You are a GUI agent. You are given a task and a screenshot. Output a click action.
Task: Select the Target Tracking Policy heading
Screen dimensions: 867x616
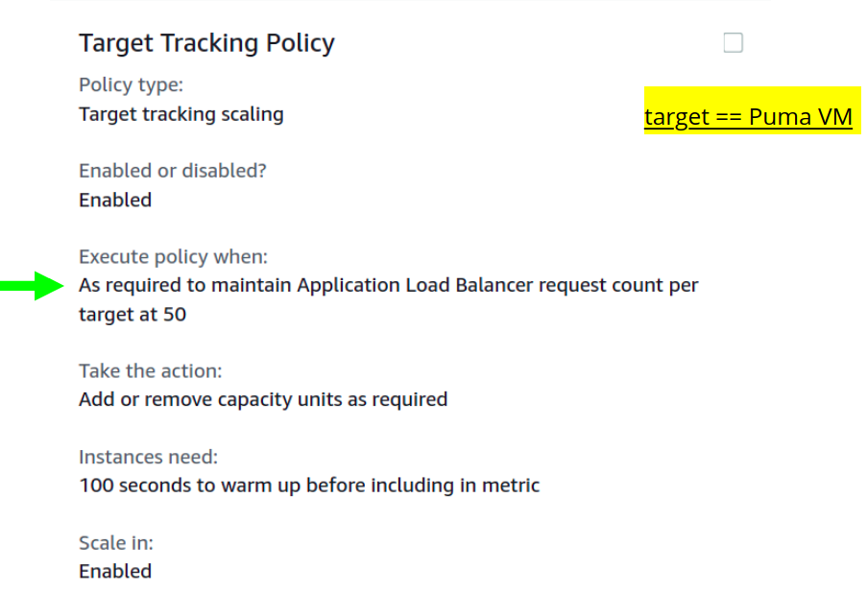(x=206, y=43)
